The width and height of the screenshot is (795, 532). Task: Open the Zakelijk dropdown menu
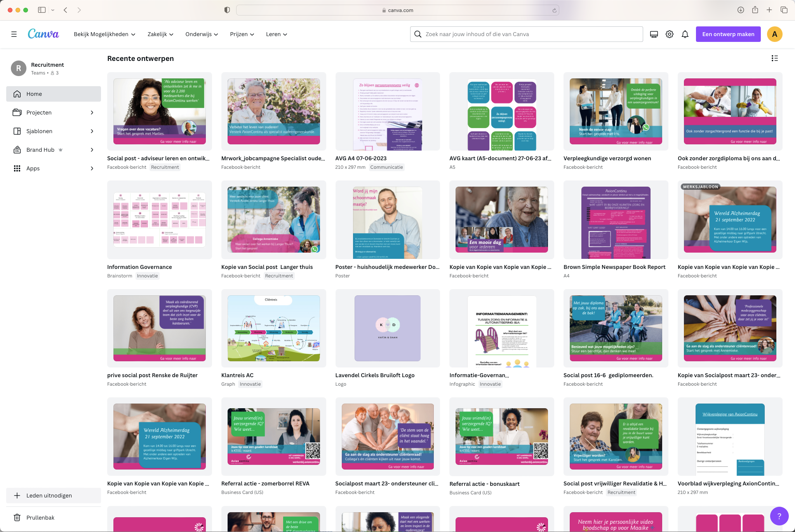[160, 34]
